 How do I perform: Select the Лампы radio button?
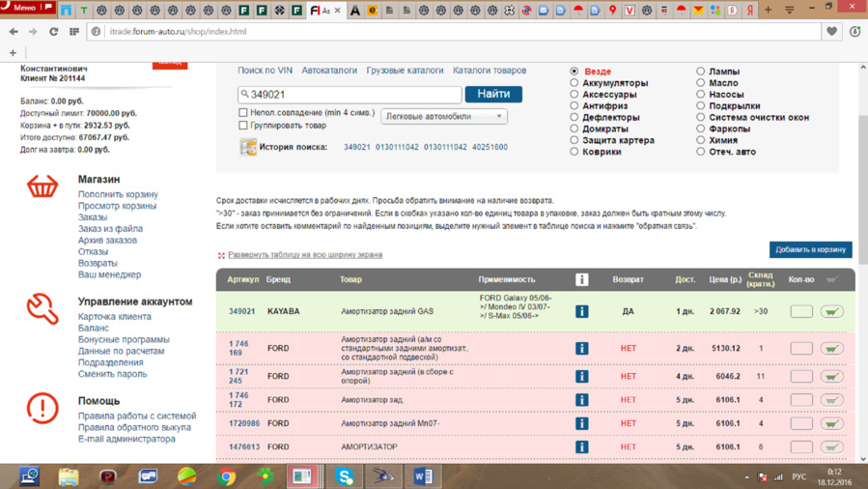tap(700, 71)
